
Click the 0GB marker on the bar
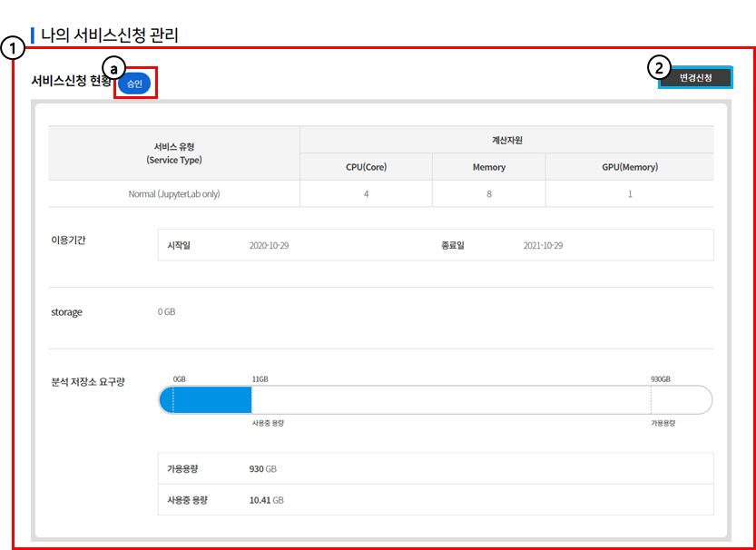click(180, 379)
